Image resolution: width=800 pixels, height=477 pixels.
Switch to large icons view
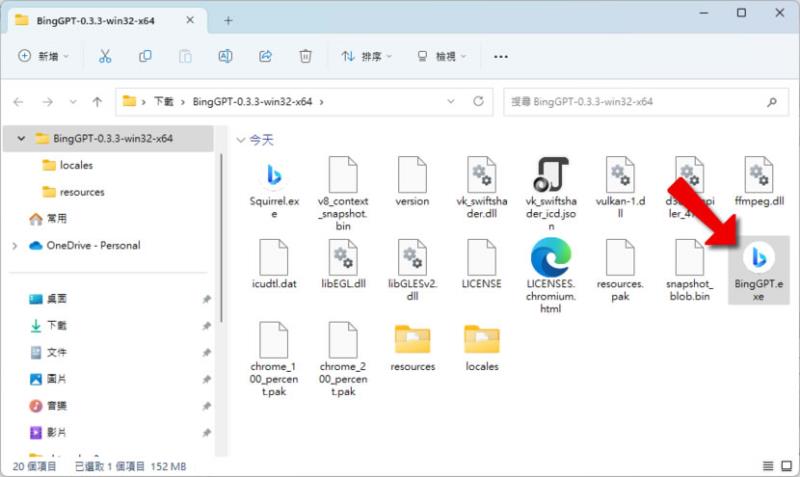pos(787,466)
